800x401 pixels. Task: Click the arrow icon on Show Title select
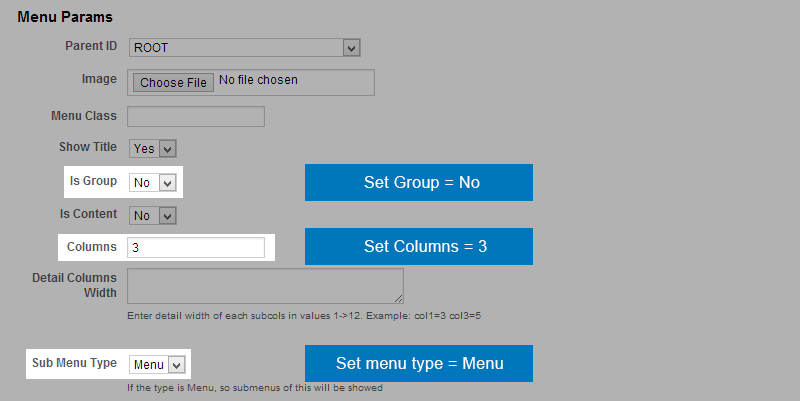click(x=167, y=149)
